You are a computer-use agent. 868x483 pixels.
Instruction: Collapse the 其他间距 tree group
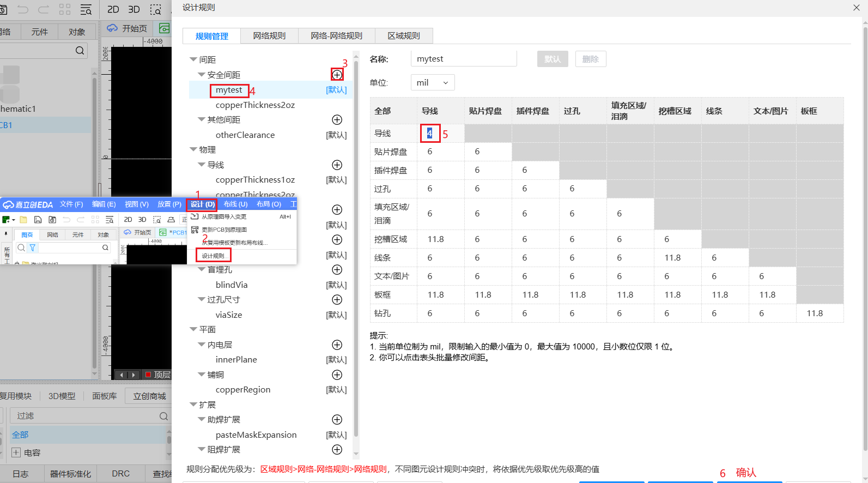pyautogui.click(x=201, y=119)
